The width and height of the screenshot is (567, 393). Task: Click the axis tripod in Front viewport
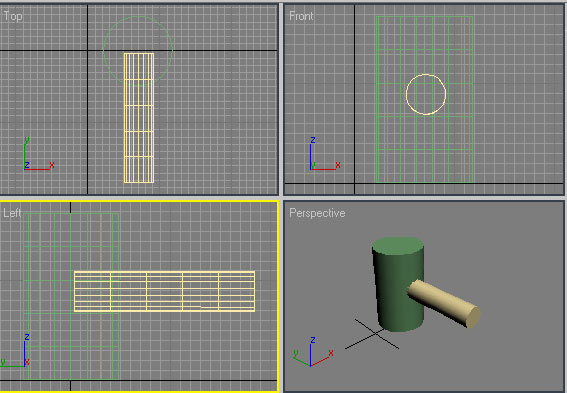(325, 154)
